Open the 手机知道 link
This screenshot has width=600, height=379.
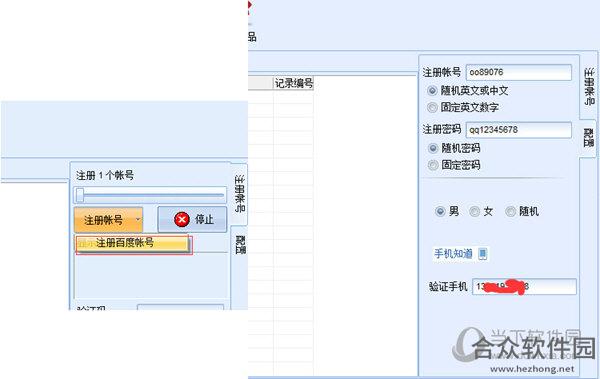[453, 253]
